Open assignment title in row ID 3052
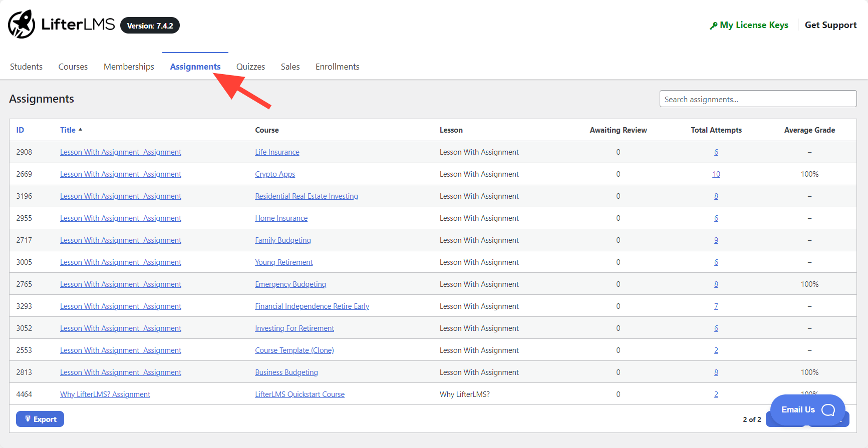Screen dimensions: 868x448 click(121, 328)
